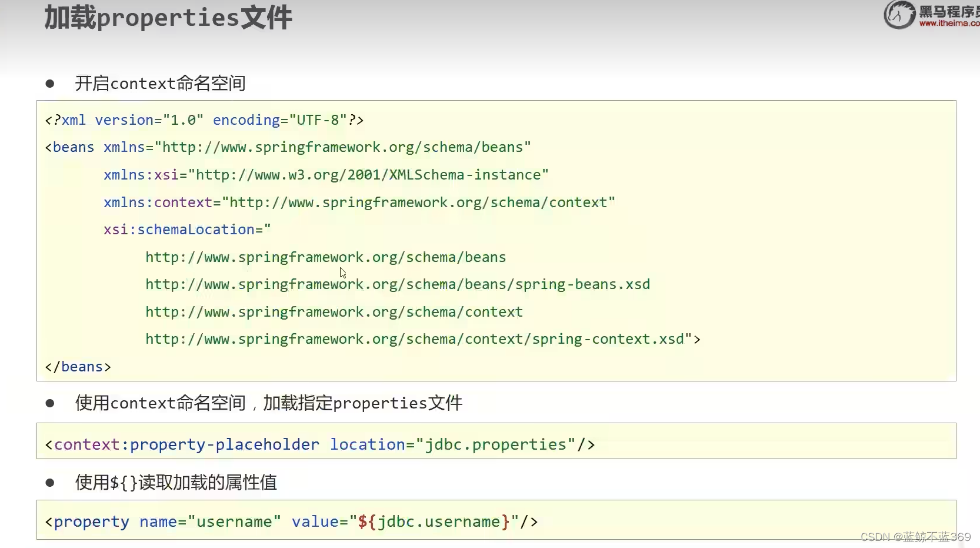This screenshot has width=980, height=548.
Task: Click the xml version="1.0" declaration line
Action: (204, 120)
